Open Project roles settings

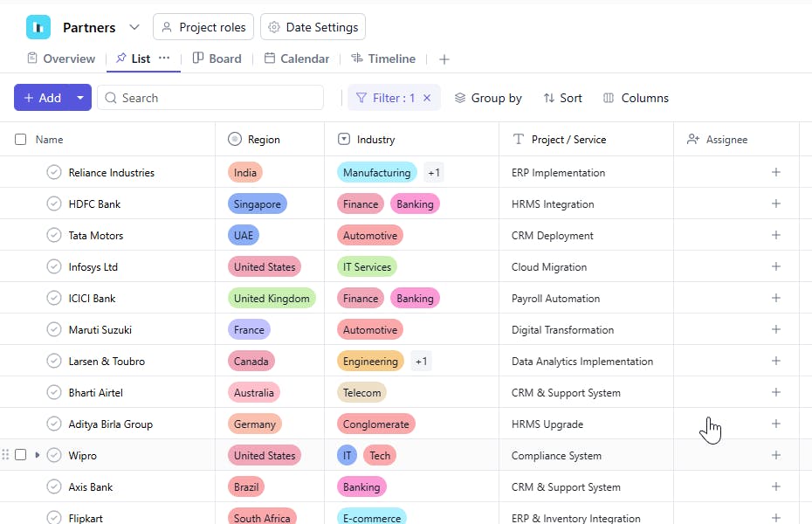(x=204, y=27)
